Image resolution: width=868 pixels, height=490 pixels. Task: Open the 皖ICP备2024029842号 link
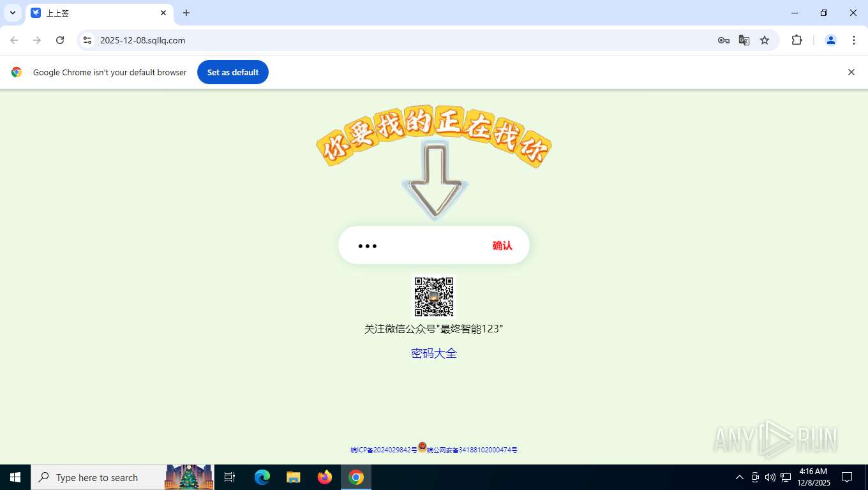pos(384,450)
